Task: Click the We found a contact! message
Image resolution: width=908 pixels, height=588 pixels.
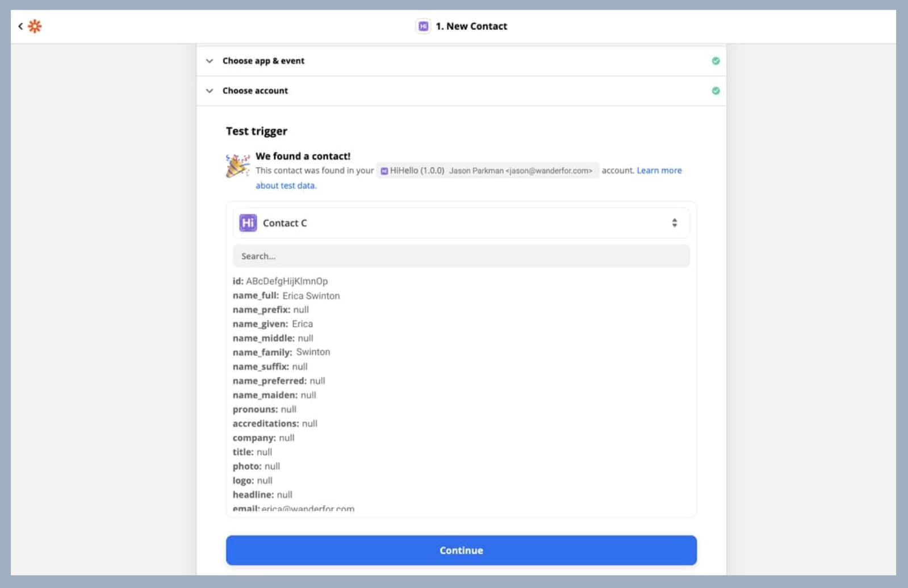Action: [x=303, y=156]
